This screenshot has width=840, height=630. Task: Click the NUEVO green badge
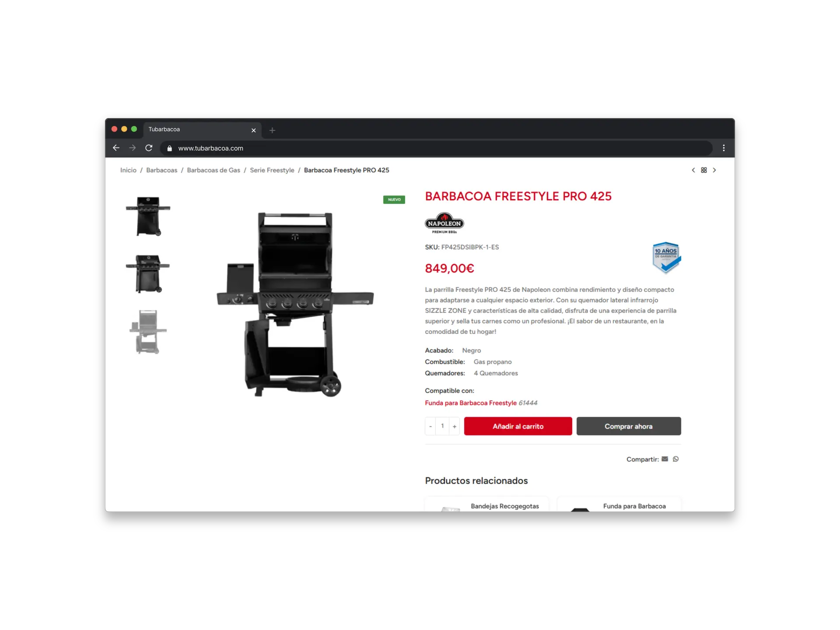click(394, 199)
